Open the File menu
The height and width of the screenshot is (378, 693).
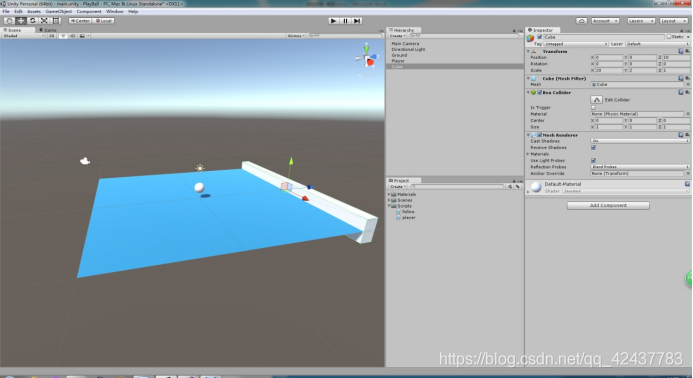click(x=6, y=11)
